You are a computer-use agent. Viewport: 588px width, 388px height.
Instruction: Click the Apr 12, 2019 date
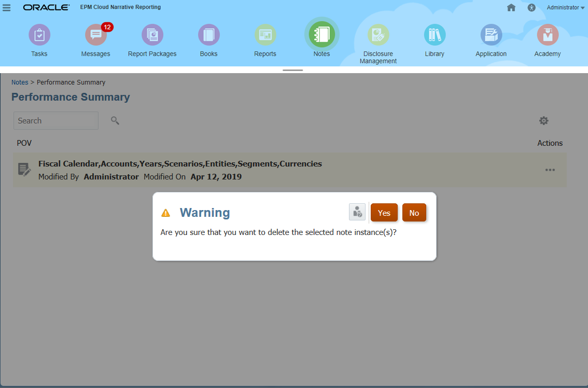[x=216, y=177]
